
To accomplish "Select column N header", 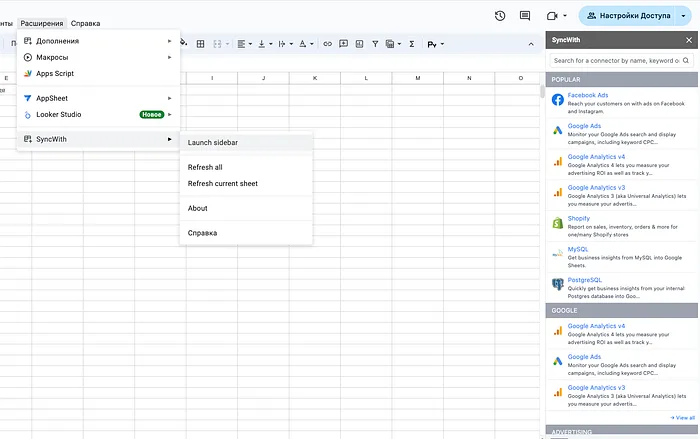I will tap(469, 78).
